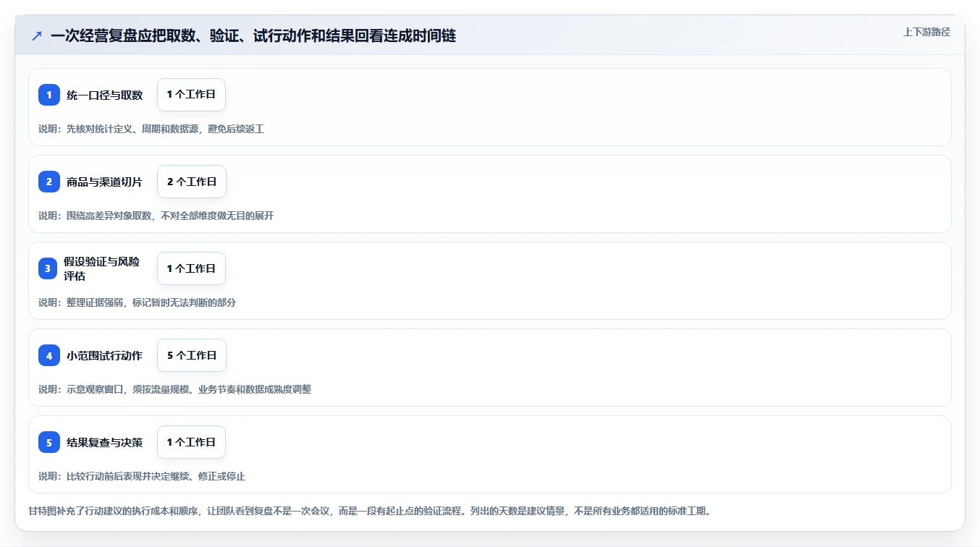Image resolution: width=980 pixels, height=547 pixels.
Task: Select the 统一口径与取数 step title
Action: (105, 95)
